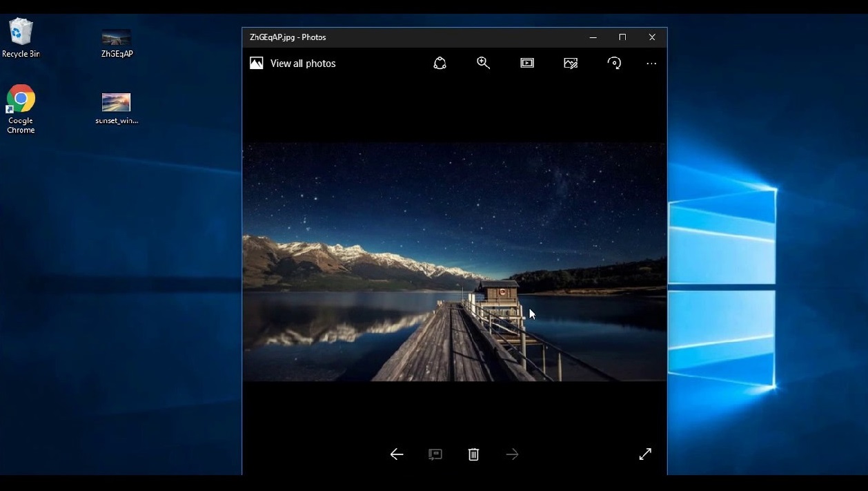Delete the photo using the trash icon
The width and height of the screenshot is (868, 491).
point(473,454)
